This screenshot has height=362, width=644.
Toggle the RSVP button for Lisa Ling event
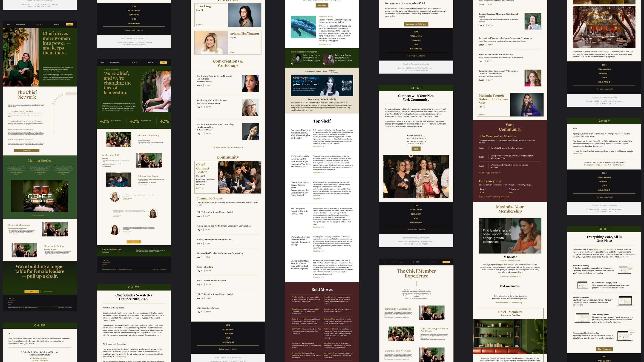click(200, 25)
